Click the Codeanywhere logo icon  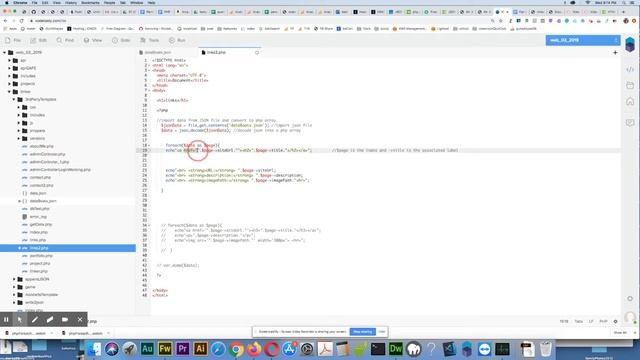tap(630, 44)
